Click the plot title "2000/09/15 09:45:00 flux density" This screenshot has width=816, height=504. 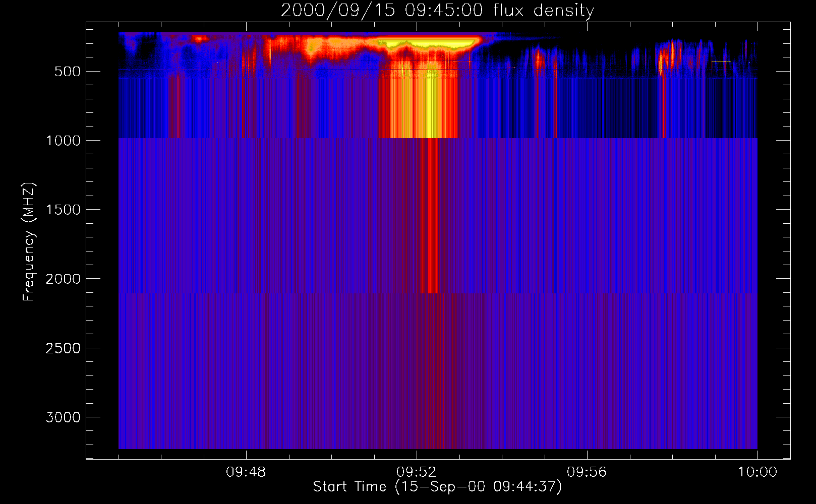point(437,11)
